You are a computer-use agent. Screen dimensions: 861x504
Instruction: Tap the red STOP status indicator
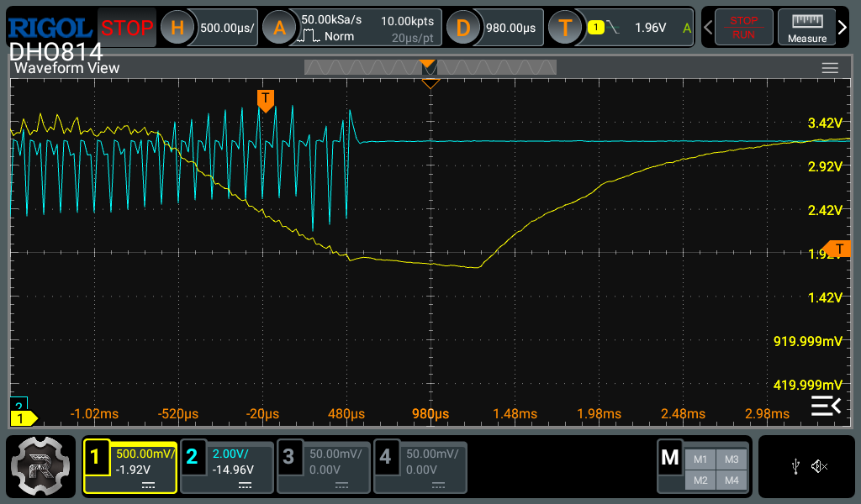127,28
